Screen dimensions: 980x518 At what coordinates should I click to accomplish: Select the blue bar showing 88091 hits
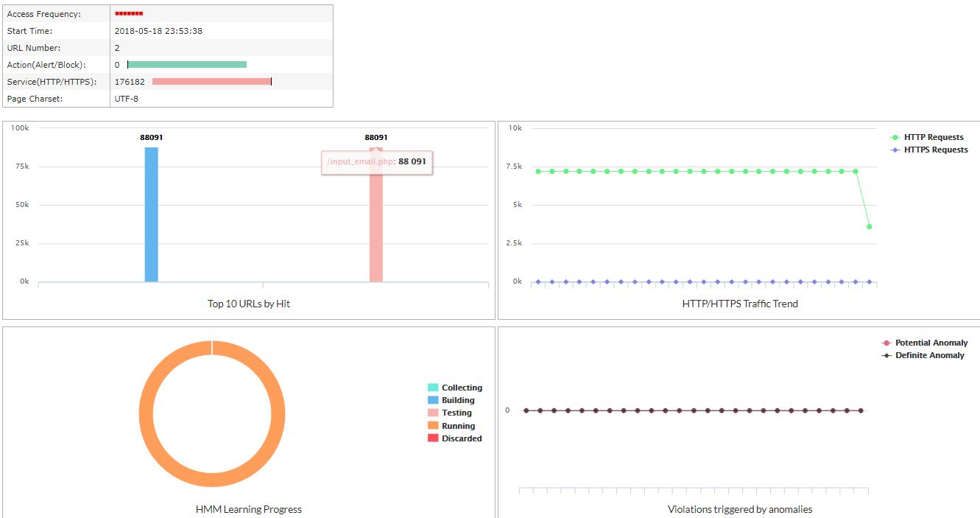click(x=153, y=221)
